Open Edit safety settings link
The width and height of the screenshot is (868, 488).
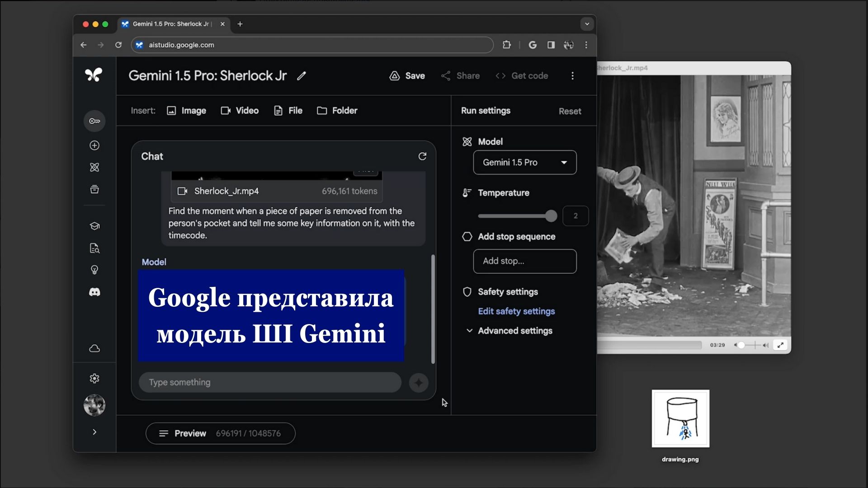click(x=516, y=311)
